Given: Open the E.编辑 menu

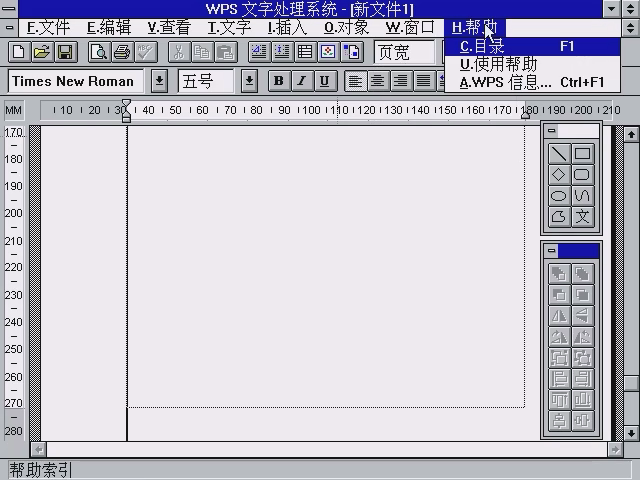Looking at the screenshot, I should 109,28.
